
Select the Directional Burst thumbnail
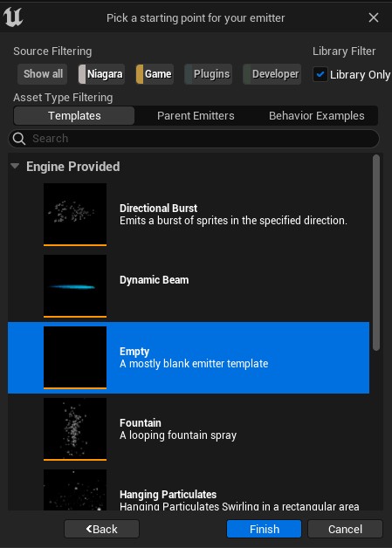(x=75, y=215)
